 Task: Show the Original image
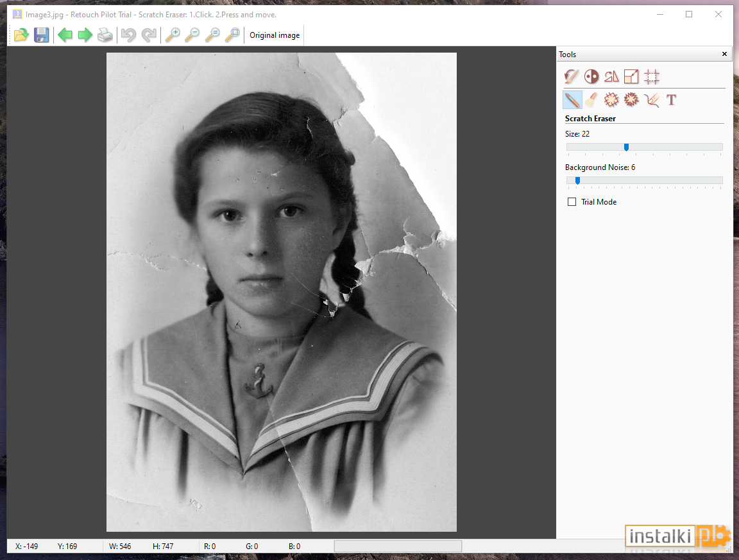275,35
